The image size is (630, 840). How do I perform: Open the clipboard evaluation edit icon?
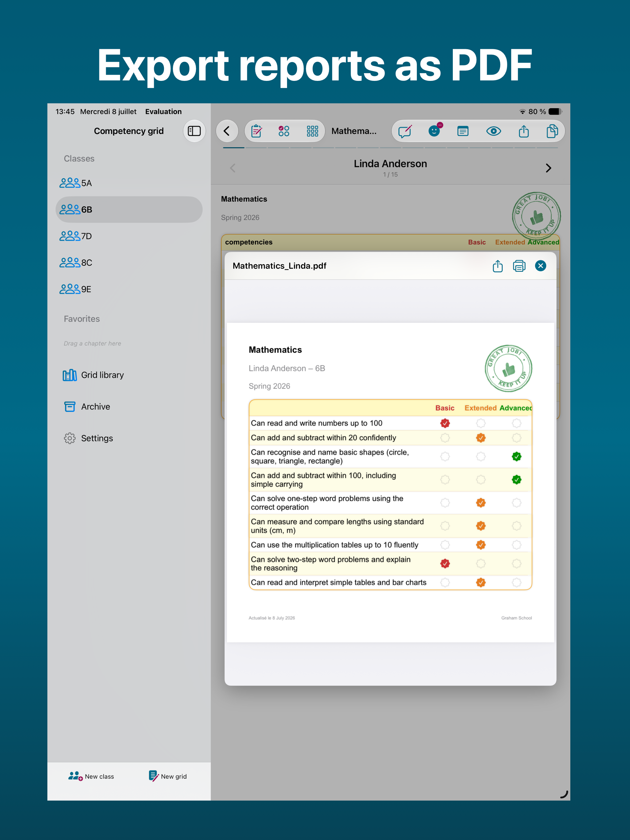[257, 131]
